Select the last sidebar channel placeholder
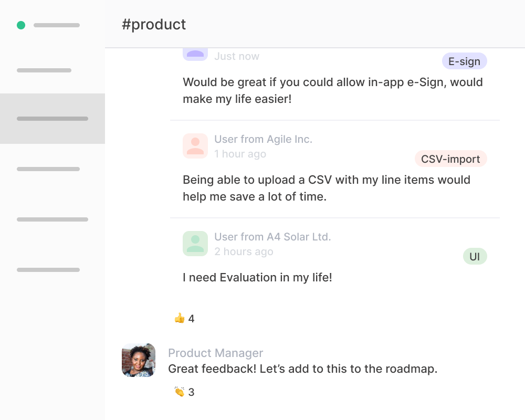Image resolution: width=525 pixels, height=420 pixels. click(x=48, y=270)
